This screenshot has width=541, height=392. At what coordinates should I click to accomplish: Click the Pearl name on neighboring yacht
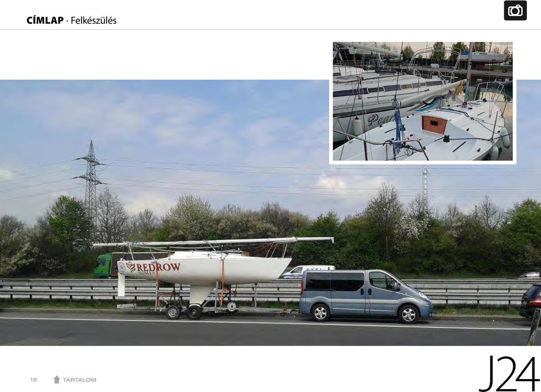coord(381,119)
